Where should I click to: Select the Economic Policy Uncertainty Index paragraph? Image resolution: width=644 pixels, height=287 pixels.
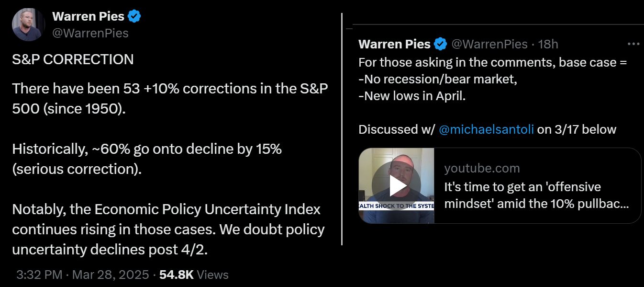[x=168, y=229]
